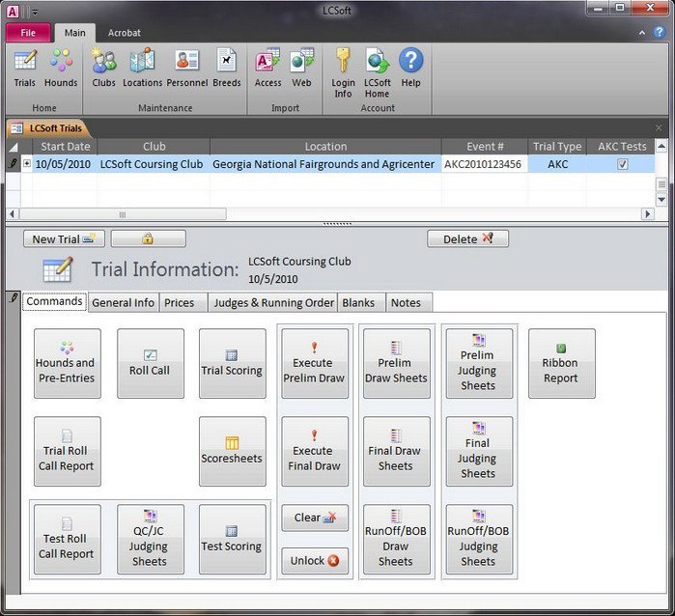Viewport: 675px width, 616px height.
Task: Click the Delete trial button
Action: (467, 238)
